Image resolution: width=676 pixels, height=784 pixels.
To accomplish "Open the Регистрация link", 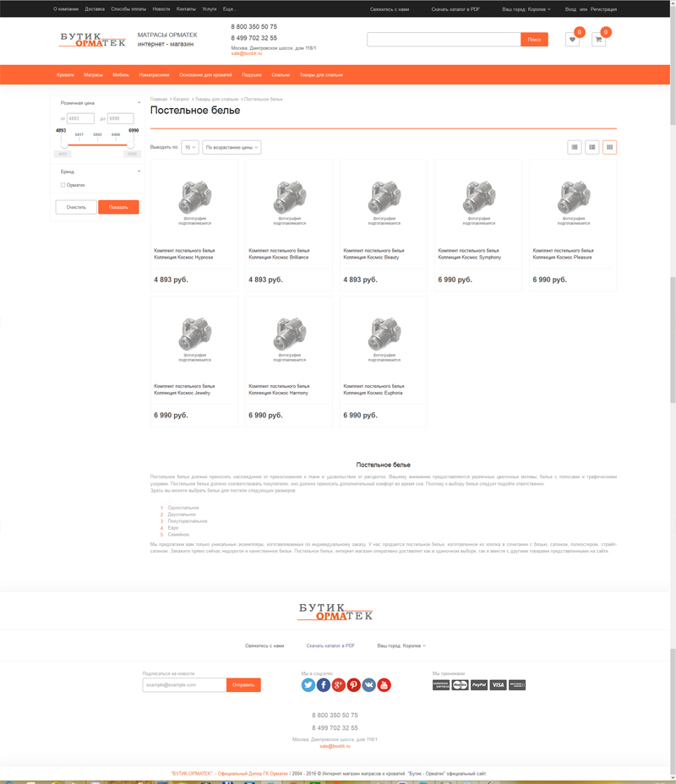I will pyautogui.click(x=603, y=9).
